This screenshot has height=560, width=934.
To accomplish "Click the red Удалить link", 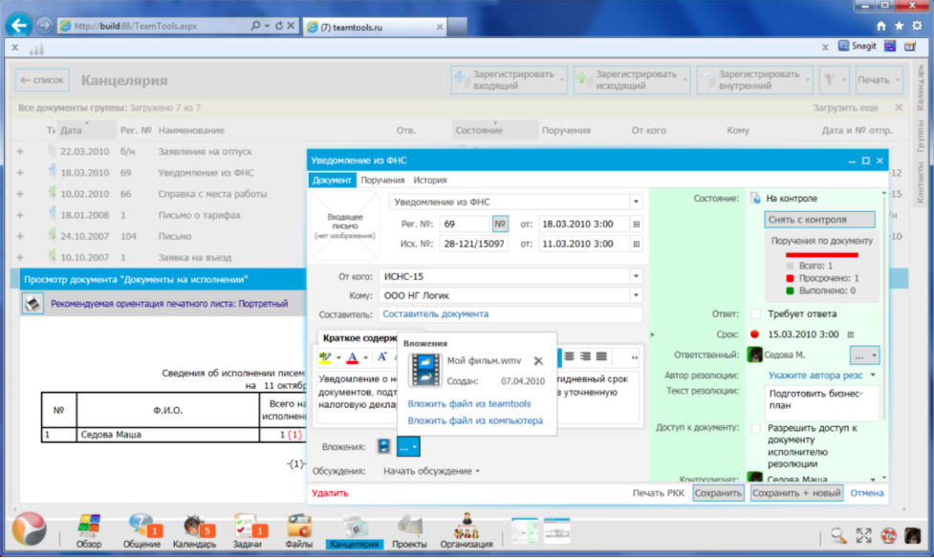I will (x=330, y=493).
